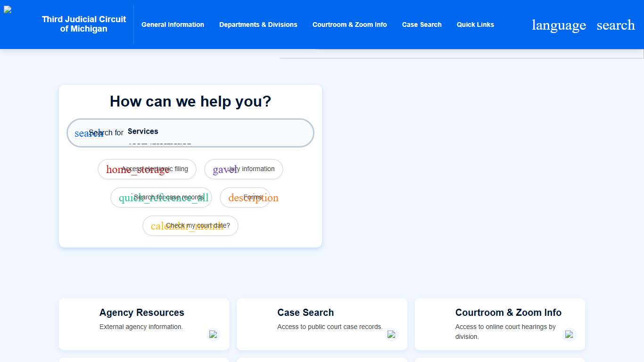Click the court logo image

pos(8,10)
